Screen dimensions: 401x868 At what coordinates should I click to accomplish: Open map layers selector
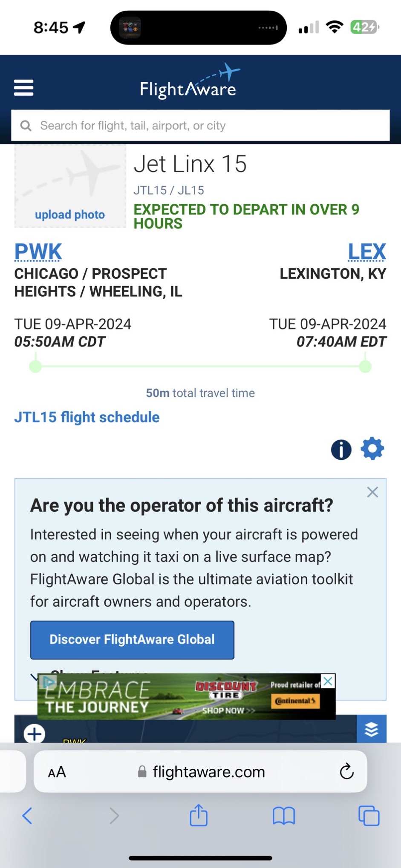tap(372, 729)
